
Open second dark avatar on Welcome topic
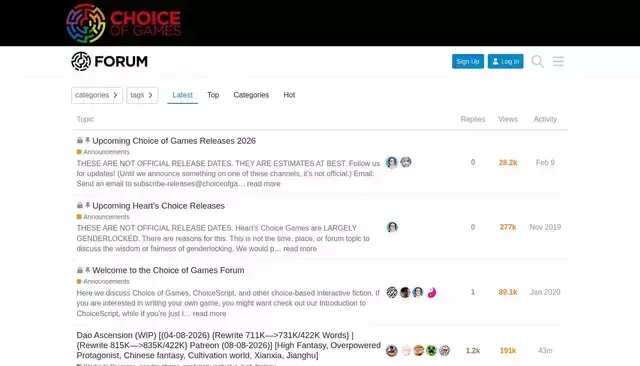(405, 292)
